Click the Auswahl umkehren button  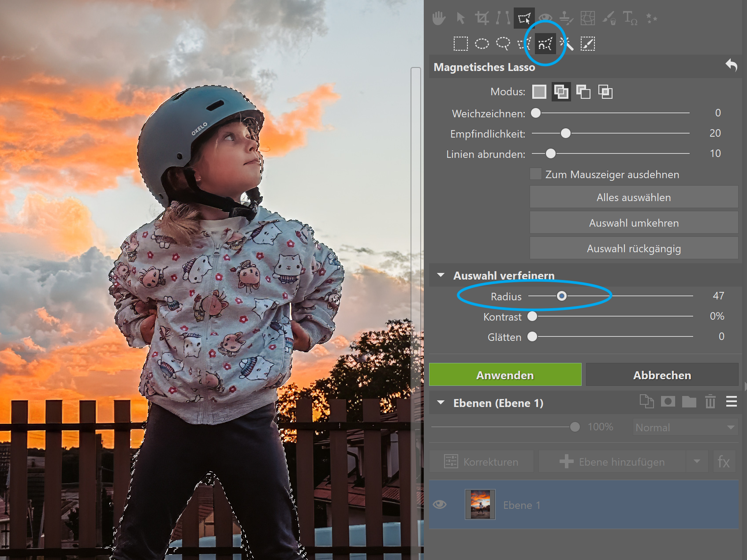pyautogui.click(x=634, y=223)
